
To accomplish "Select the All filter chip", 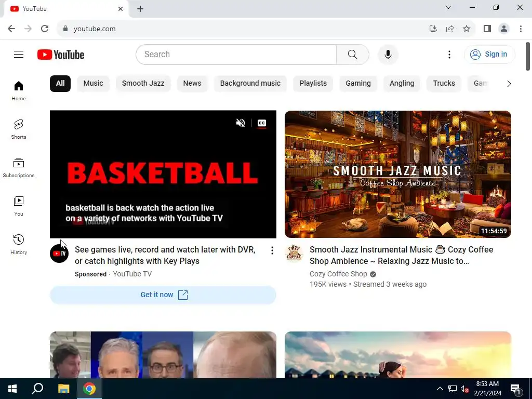I will pos(60,84).
